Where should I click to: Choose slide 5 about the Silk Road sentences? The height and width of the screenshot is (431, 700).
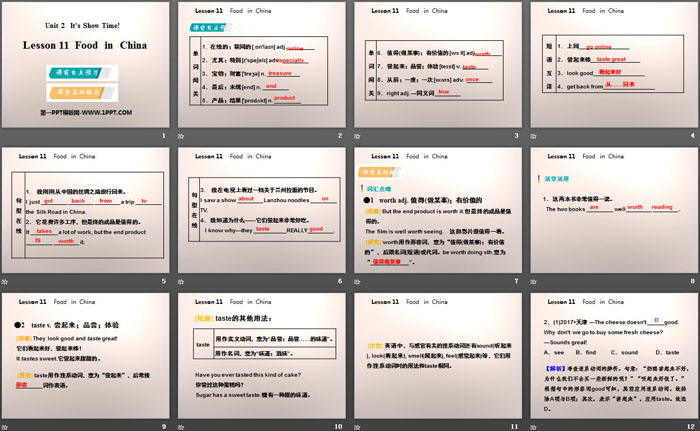[88, 211]
